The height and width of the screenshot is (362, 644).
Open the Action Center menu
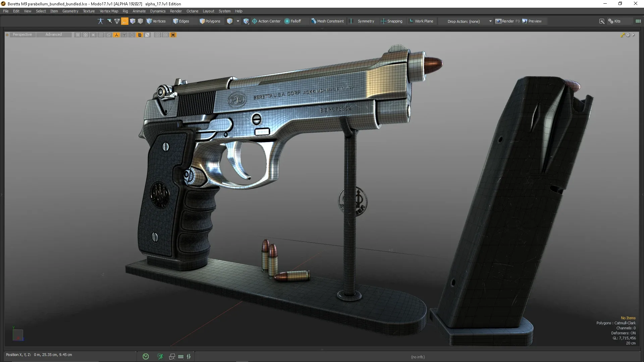click(x=266, y=21)
